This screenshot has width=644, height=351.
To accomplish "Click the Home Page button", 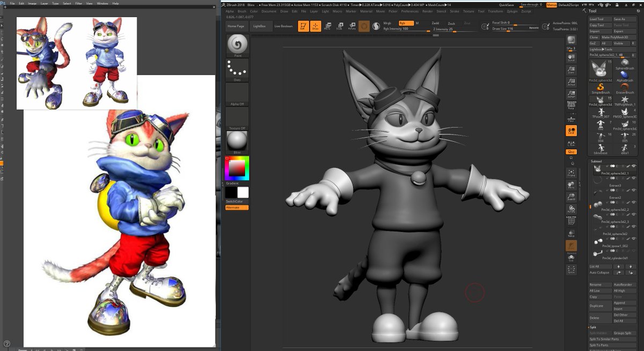I will pyautogui.click(x=236, y=26).
